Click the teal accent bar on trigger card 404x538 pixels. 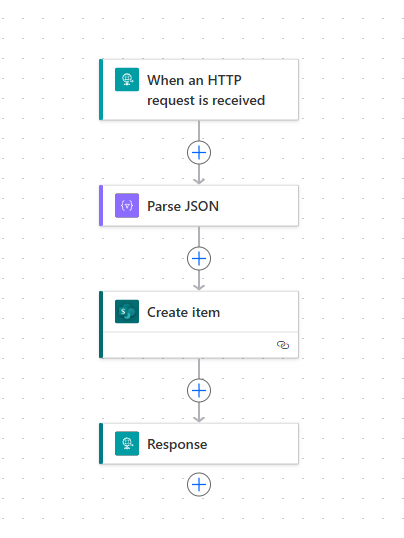(101, 90)
